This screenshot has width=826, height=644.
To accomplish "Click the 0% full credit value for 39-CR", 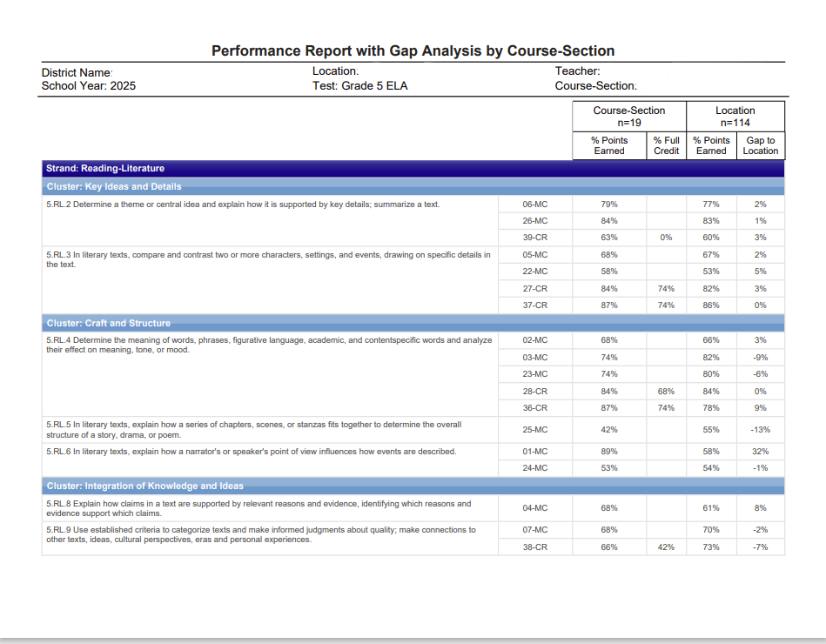I will coord(666,238).
